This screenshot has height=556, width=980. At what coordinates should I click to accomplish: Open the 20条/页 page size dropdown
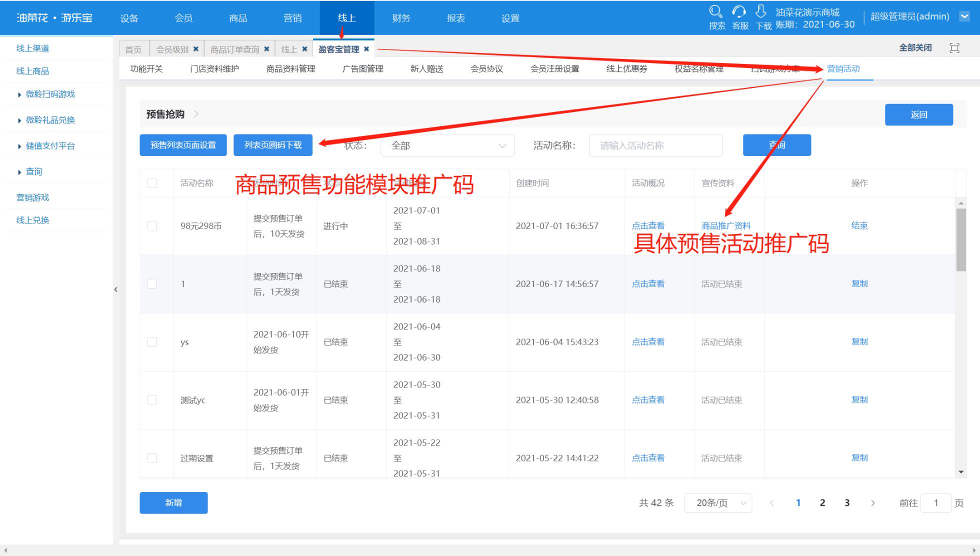point(718,503)
